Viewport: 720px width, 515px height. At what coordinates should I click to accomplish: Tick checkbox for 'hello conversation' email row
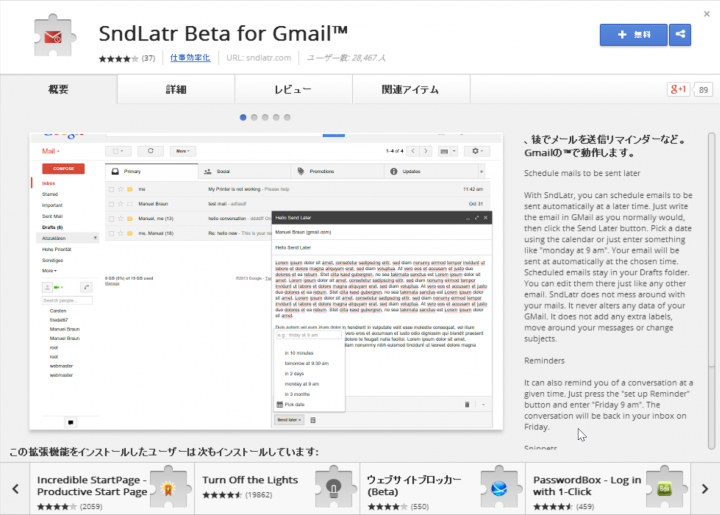111,218
